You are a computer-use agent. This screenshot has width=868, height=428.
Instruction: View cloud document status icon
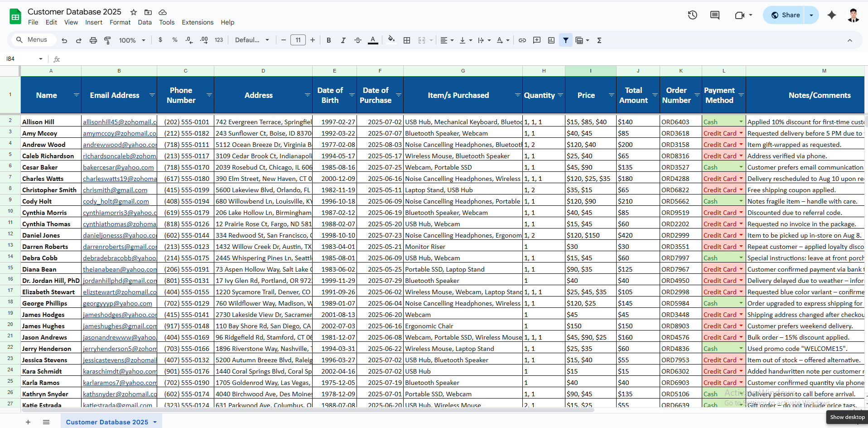(163, 12)
